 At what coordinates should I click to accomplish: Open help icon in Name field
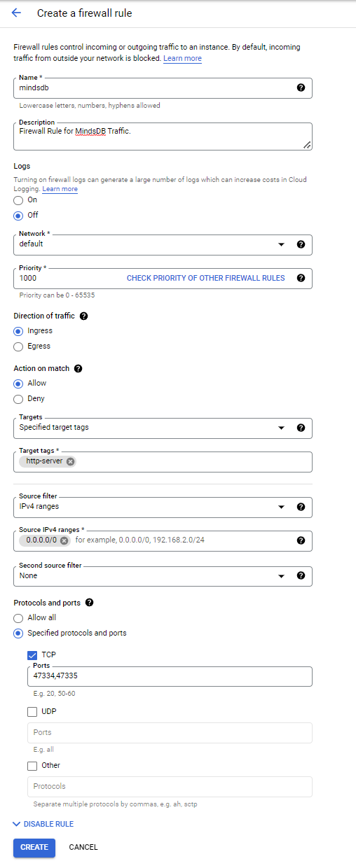coord(301,87)
